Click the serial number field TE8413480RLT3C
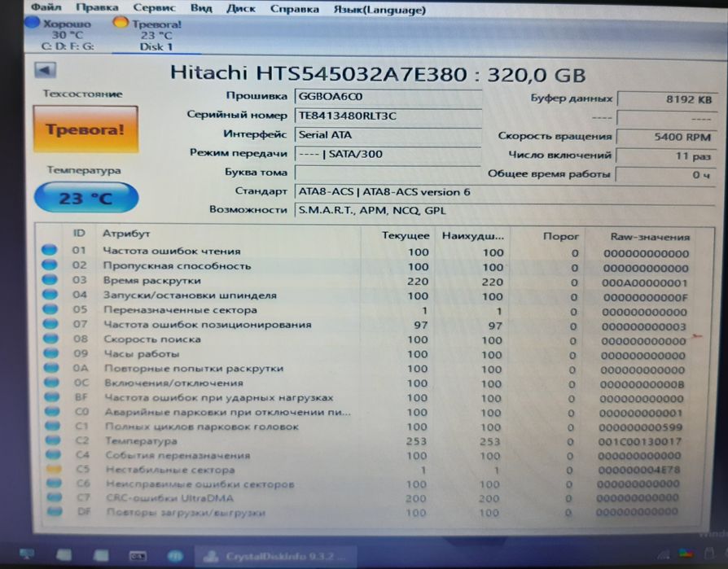728x569 pixels. 388,116
